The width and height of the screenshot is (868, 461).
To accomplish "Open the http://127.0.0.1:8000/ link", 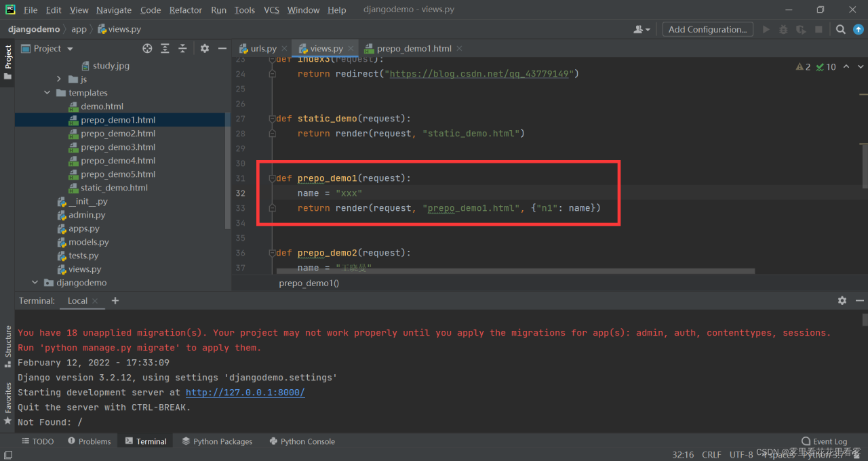I will [x=245, y=393].
